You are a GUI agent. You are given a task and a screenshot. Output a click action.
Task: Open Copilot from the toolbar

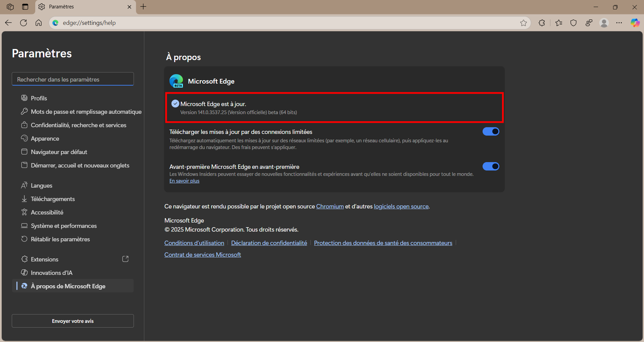635,23
